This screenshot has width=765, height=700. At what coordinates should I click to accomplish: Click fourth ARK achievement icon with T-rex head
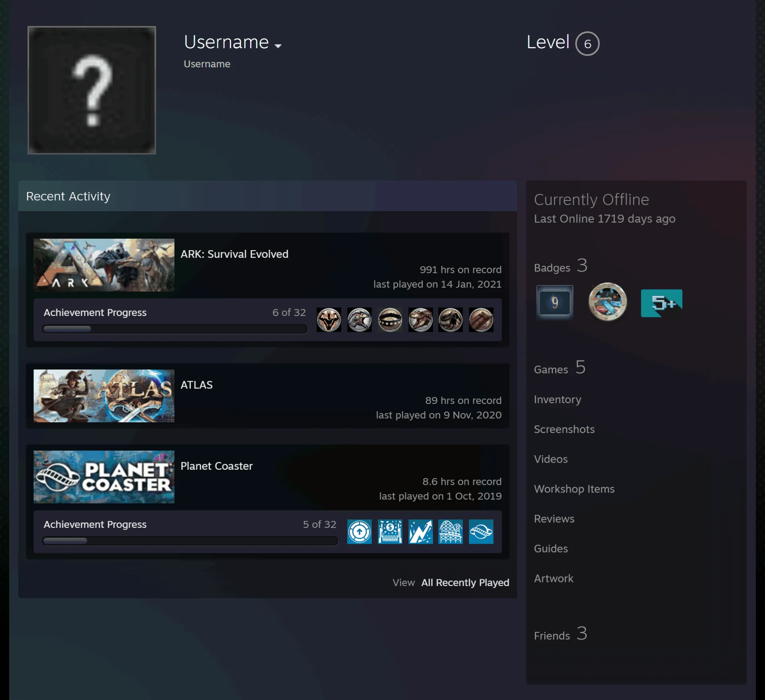(420, 320)
